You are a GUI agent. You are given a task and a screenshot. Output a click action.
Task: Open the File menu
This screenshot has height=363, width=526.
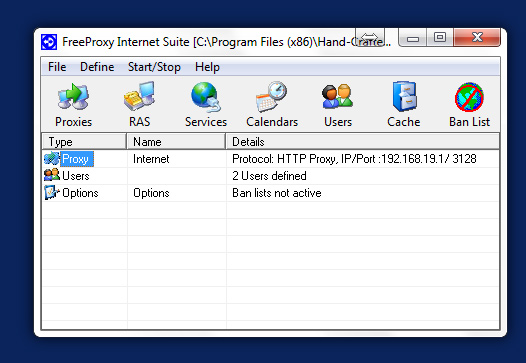[x=57, y=67]
